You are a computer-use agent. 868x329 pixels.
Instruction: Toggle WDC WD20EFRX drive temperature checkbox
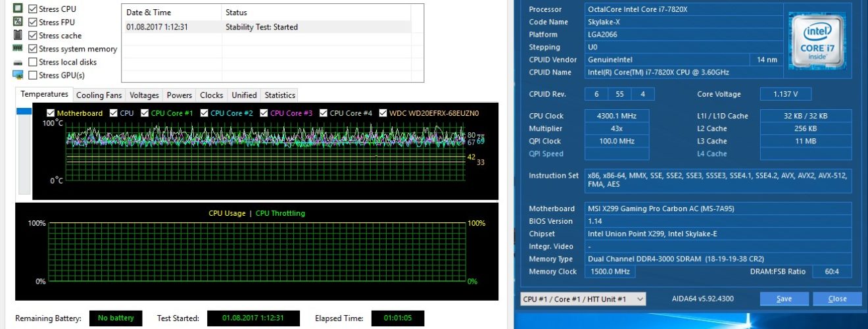click(383, 113)
